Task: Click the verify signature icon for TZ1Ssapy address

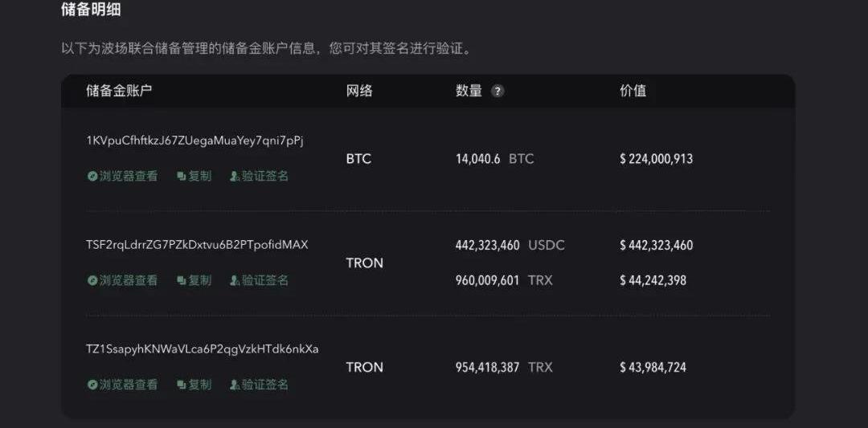Action: 235,385
